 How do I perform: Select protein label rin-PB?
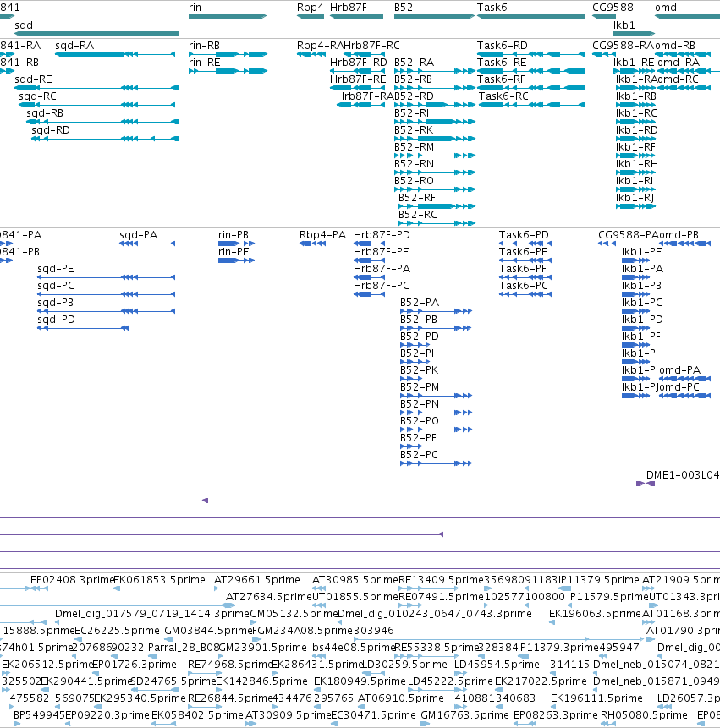234,235
